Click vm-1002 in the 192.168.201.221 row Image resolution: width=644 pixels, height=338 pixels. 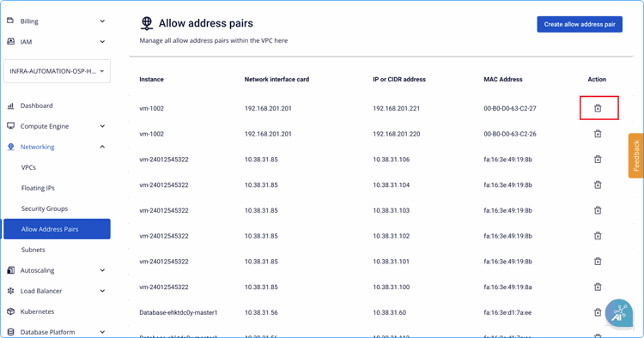[151, 109]
